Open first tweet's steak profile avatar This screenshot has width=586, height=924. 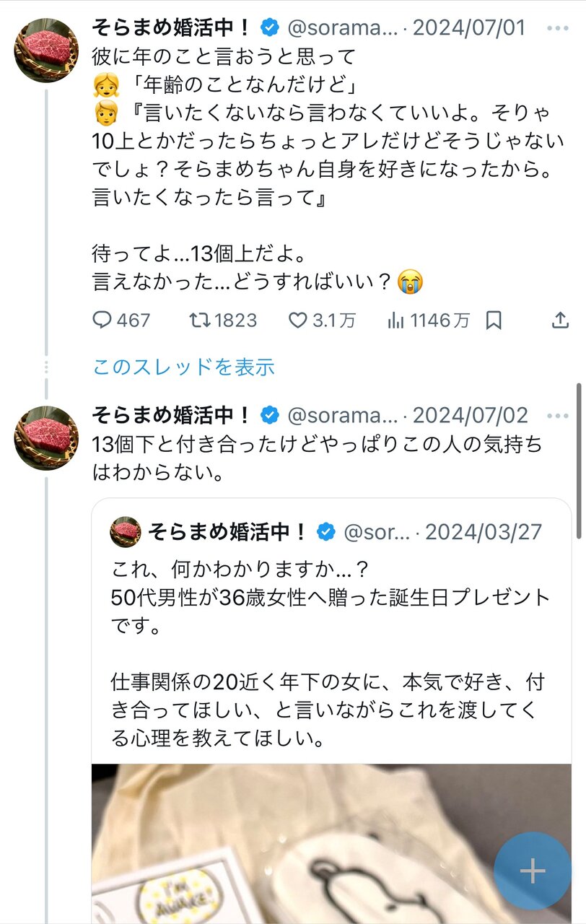[x=47, y=51]
